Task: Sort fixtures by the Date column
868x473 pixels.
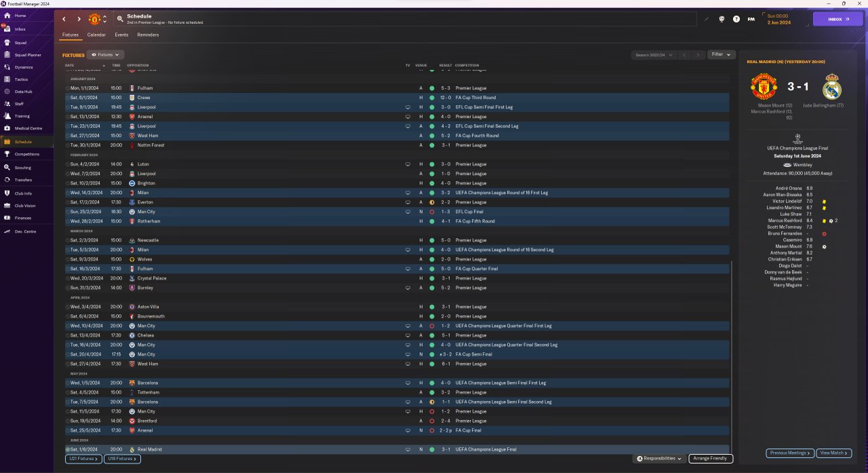Action: tap(70, 65)
